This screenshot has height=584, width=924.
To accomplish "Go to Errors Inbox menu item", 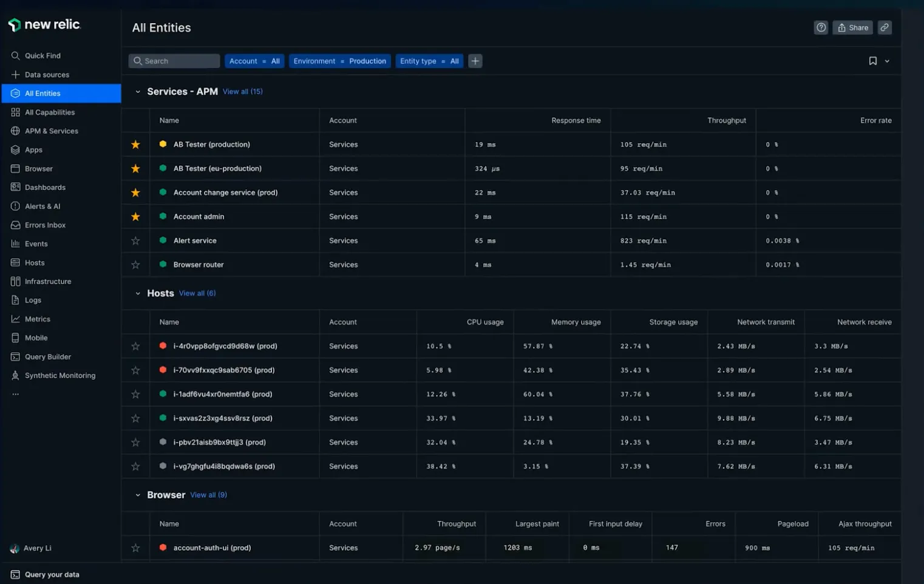I will coord(45,225).
